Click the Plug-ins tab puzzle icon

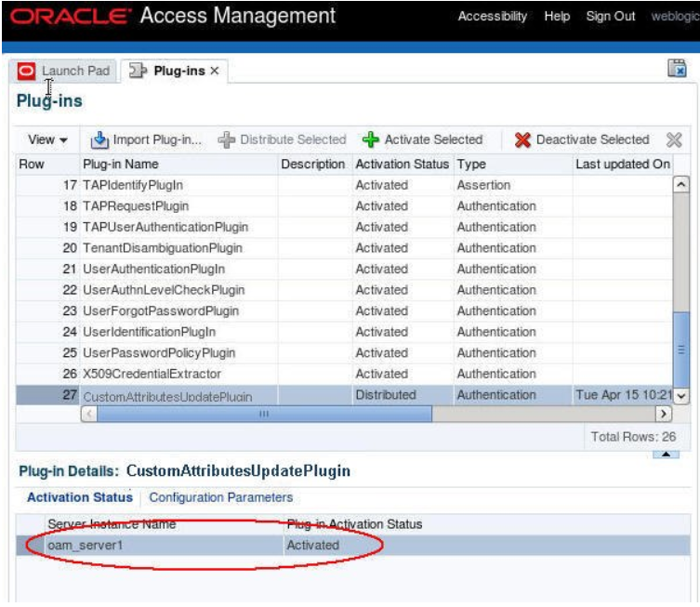pyautogui.click(x=138, y=71)
